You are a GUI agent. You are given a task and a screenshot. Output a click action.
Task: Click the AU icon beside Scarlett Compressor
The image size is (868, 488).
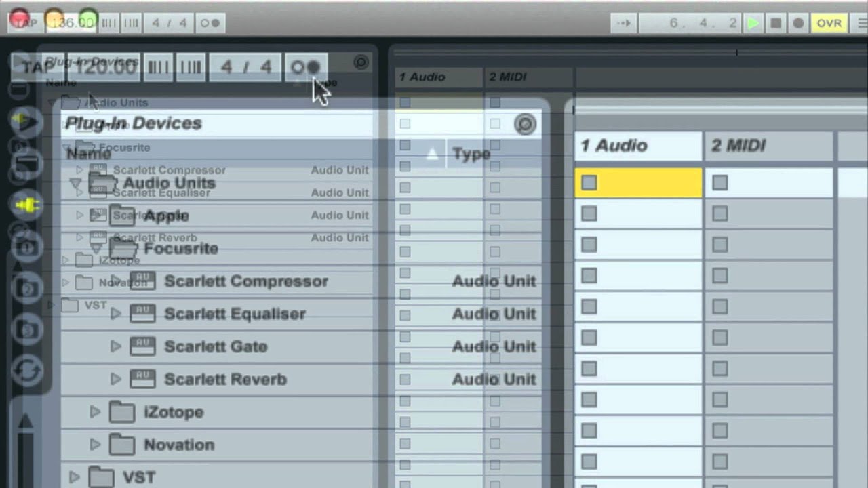tap(142, 281)
